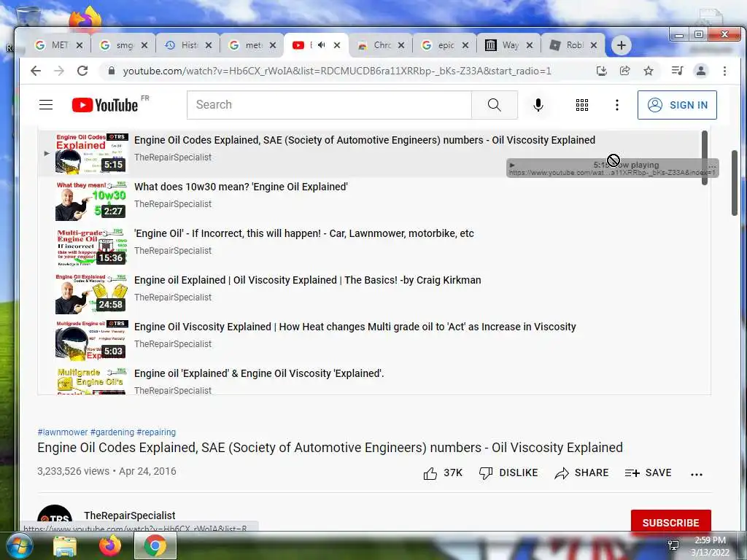This screenshot has width=747, height=560.
Task: Focus the YouTube Search field
Action: (329, 105)
